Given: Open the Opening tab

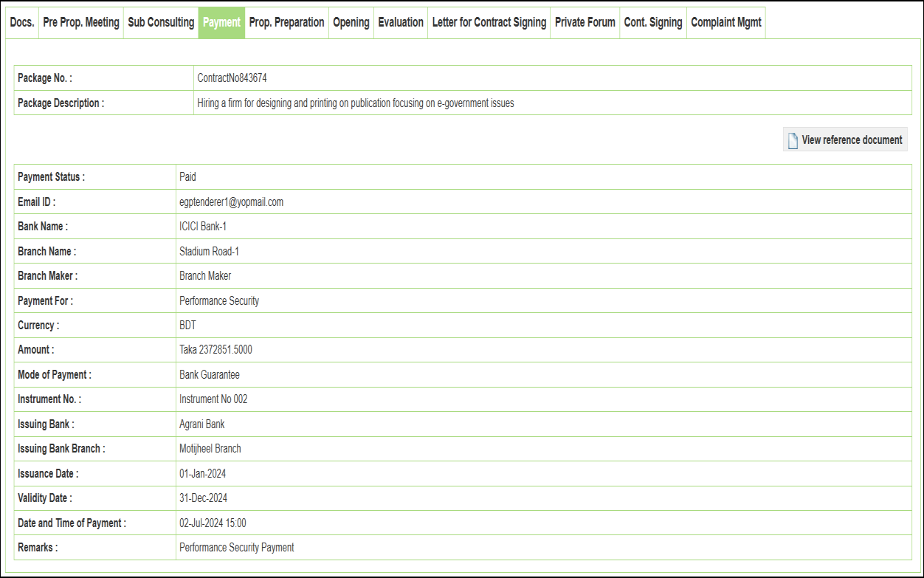Looking at the screenshot, I should click(351, 23).
